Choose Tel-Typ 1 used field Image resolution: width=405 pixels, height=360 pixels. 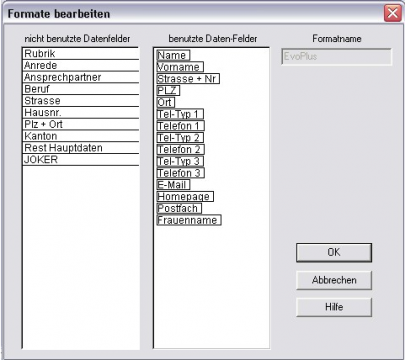[180, 114]
